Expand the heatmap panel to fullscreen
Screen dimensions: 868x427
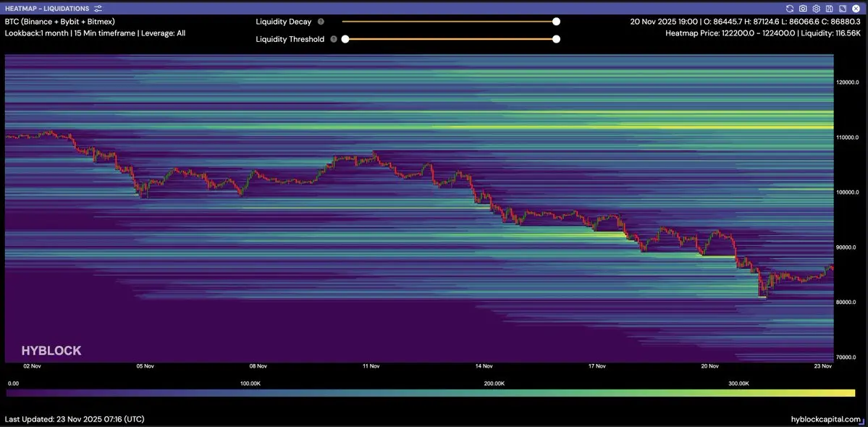pyautogui.click(x=842, y=9)
